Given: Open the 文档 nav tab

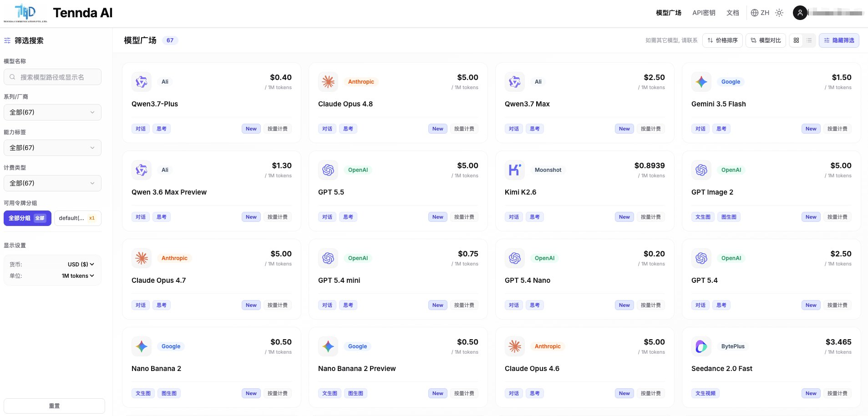Looking at the screenshot, I should (x=733, y=13).
